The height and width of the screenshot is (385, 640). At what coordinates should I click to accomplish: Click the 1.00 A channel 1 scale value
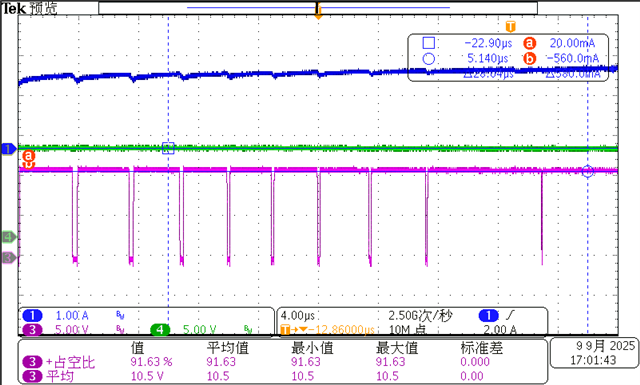(72, 316)
